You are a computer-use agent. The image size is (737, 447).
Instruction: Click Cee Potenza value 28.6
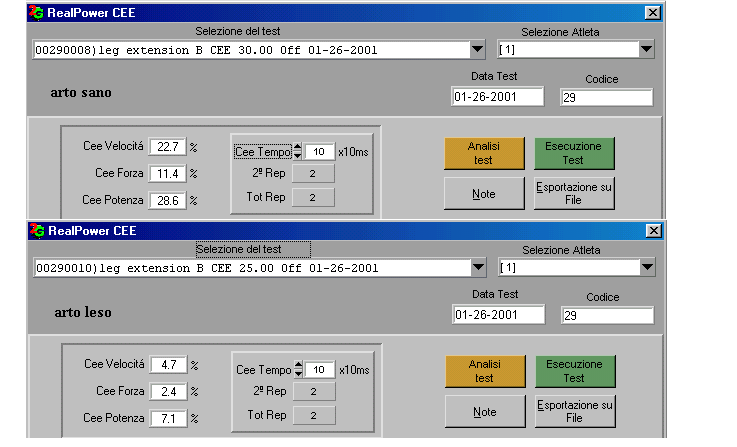[x=167, y=200]
